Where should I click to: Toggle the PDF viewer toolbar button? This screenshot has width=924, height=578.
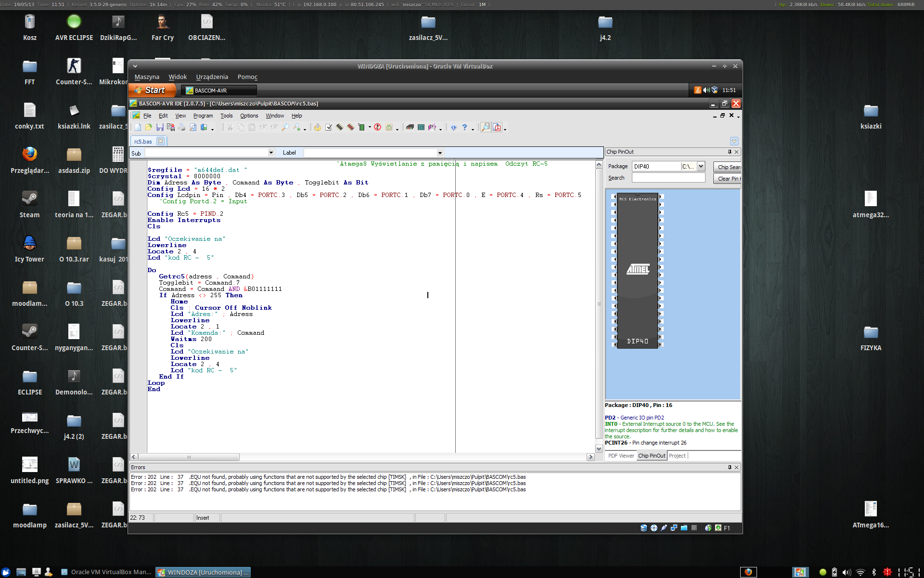497,127
